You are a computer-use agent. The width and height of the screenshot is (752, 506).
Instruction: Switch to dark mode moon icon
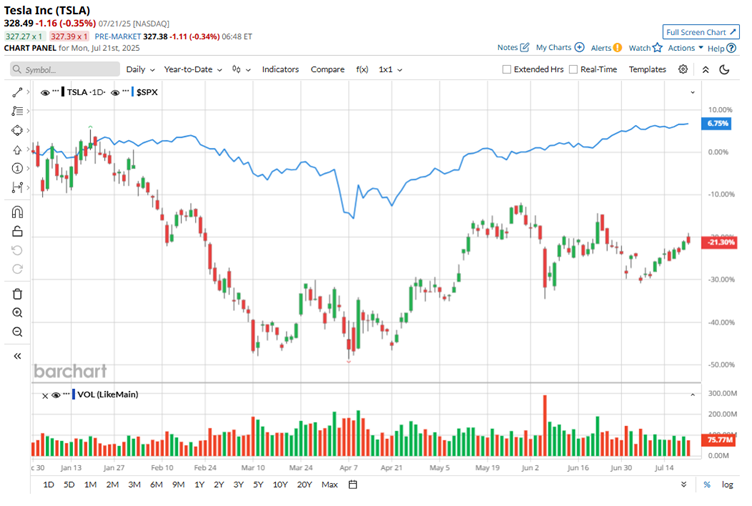[x=724, y=70]
